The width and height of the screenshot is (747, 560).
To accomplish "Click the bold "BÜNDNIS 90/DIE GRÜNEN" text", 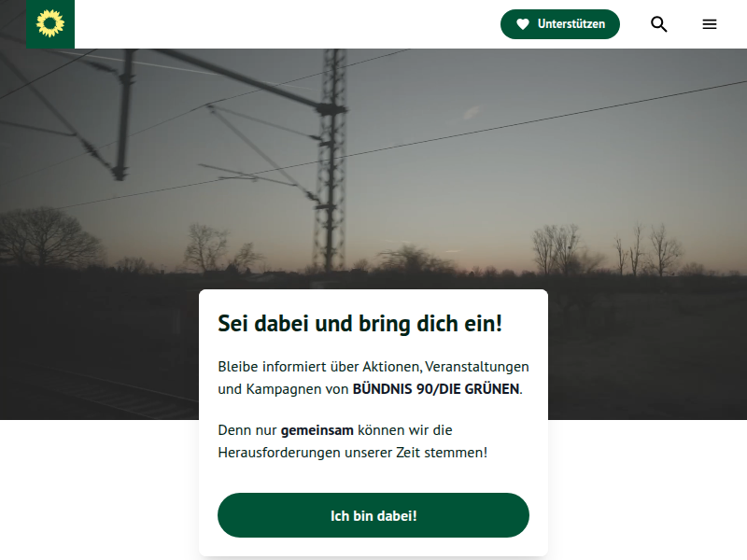I will (436, 389).
